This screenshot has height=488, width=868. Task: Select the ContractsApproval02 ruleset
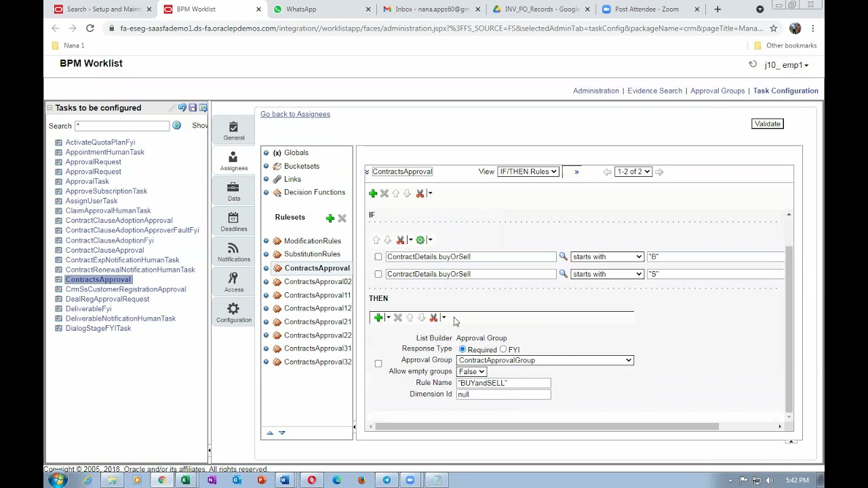tap(317, 281)
